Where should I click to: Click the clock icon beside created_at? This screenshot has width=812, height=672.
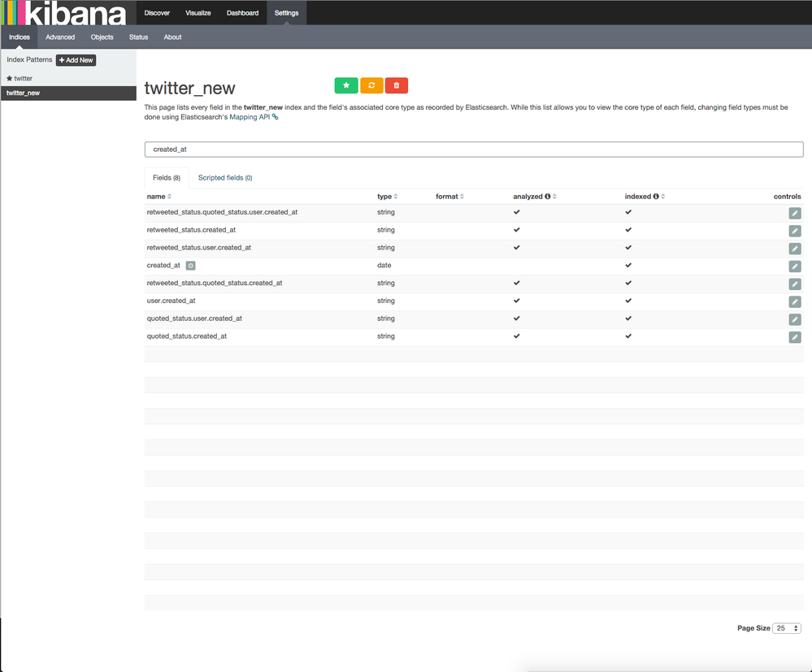click(189, 266)
